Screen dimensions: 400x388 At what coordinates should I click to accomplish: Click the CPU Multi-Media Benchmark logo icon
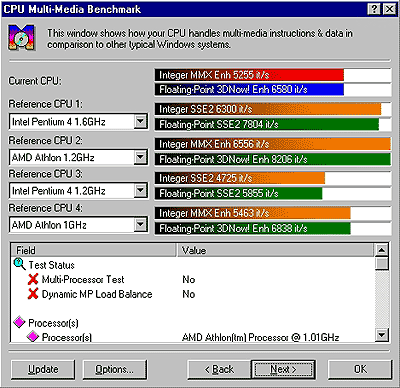[21, 37]
